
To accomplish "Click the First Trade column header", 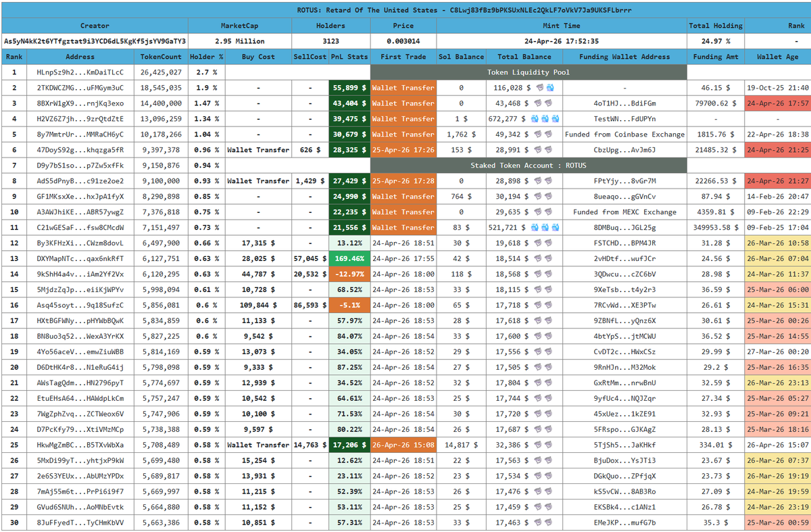I will click(403, 57).
